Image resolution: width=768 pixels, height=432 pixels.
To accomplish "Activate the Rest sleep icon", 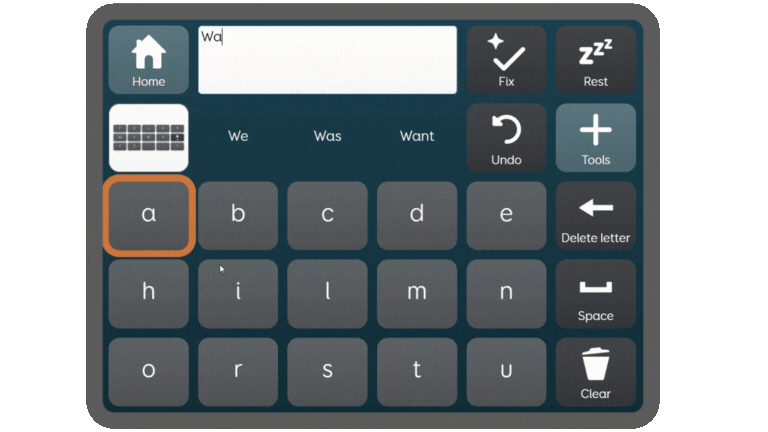I will 596,60.
